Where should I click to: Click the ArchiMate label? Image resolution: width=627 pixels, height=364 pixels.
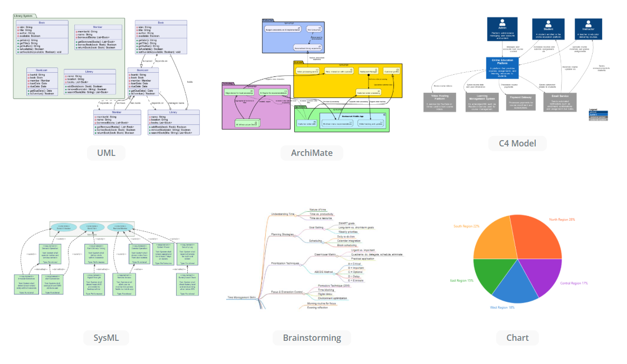point(312,153)
